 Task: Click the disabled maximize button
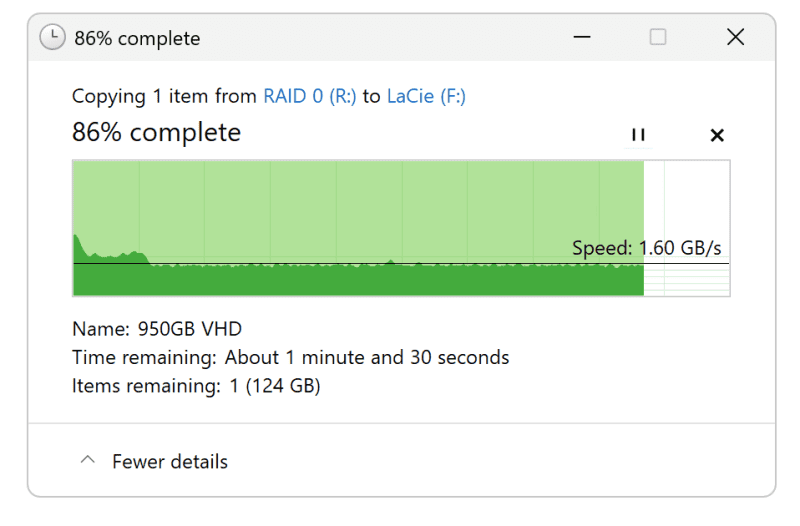658,37
